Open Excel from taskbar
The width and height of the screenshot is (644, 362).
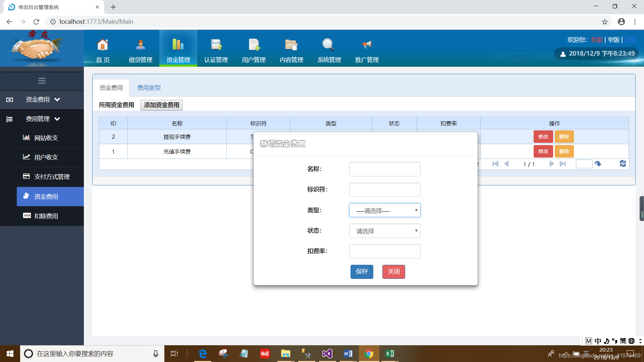click(389, 354)
